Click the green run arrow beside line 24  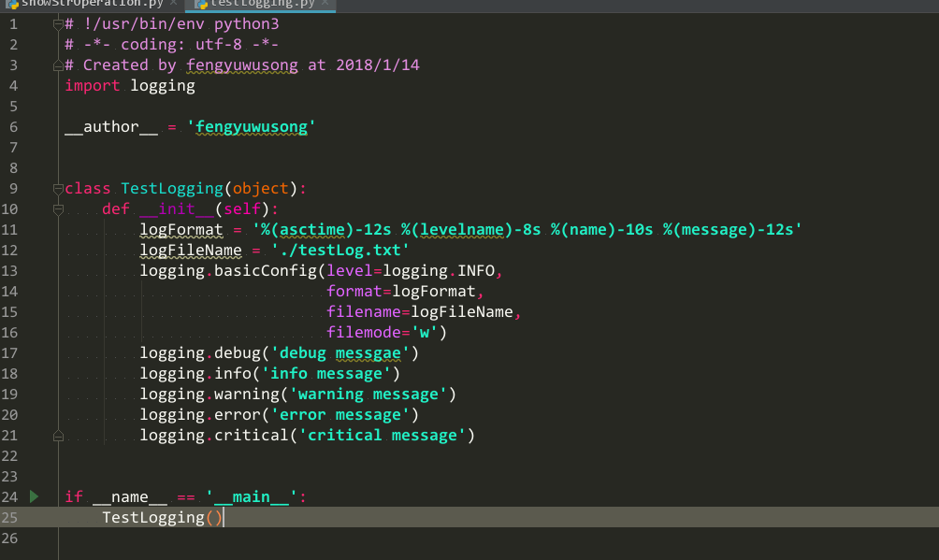pos(34,496)
